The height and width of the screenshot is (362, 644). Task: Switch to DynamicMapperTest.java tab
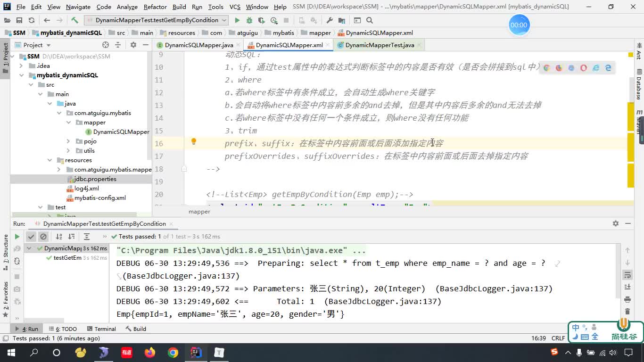(380, 45)
